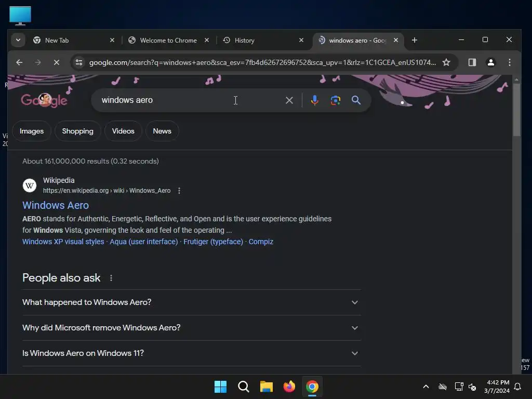This screenshot has width=532, height=399.
Task: Open desktop computer icon
Action: coord(20,16)
